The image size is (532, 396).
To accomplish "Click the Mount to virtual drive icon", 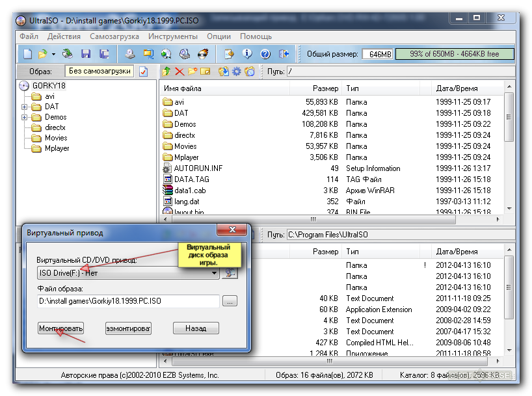I will (185, 53).
